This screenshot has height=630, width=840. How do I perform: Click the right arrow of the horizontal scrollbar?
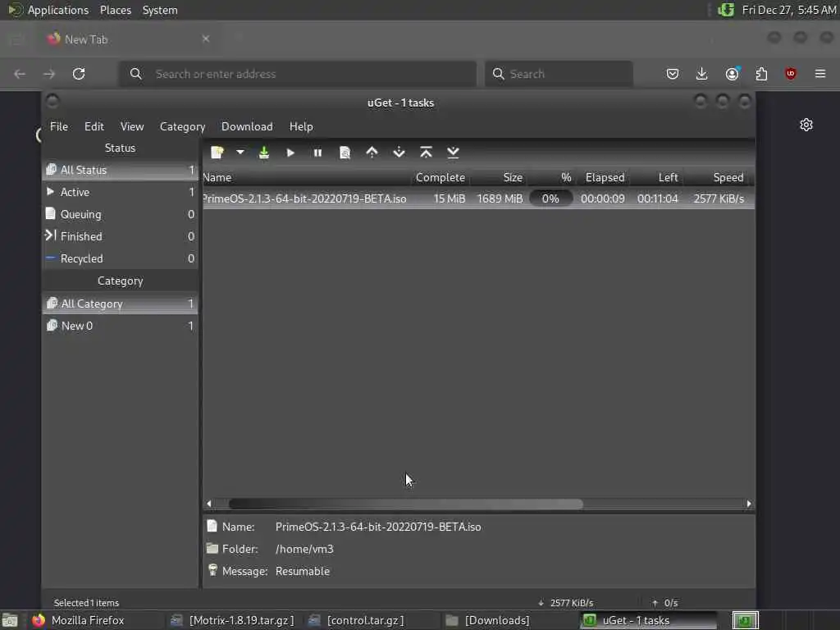(749, 504)
